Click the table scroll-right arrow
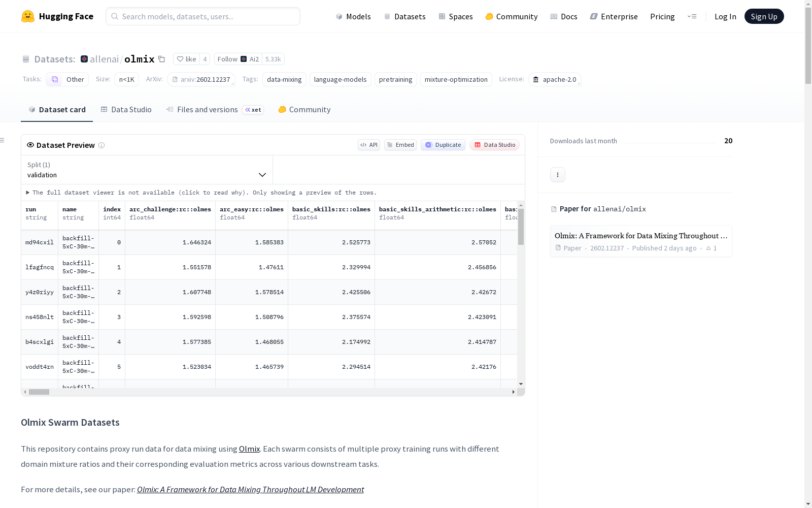This screenshot has width=812, height=508. (514, 392)
